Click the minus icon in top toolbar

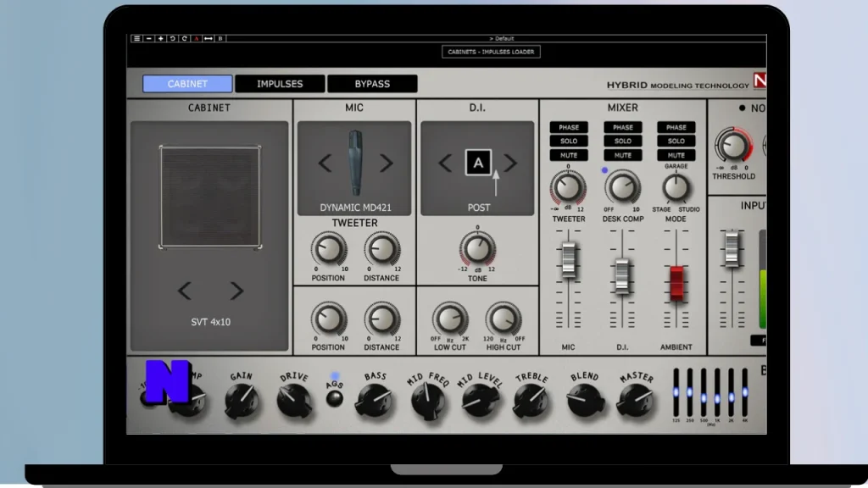click(149, 39)
